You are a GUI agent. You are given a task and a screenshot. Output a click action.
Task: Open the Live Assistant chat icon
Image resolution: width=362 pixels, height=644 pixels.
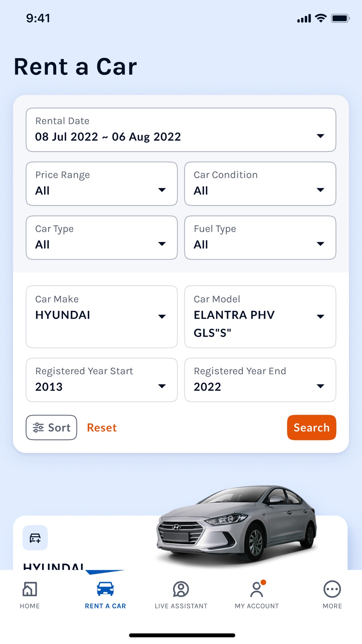[x=181, y=589]
